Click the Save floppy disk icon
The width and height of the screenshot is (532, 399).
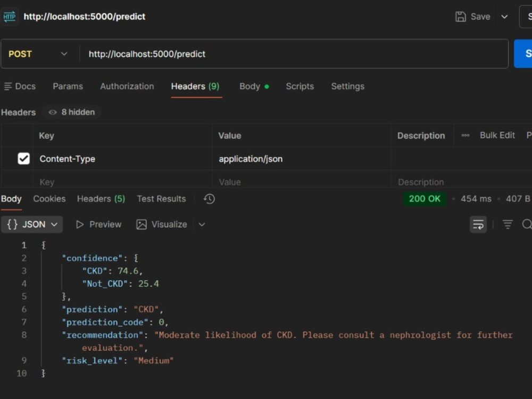click(x=460, y=16)
